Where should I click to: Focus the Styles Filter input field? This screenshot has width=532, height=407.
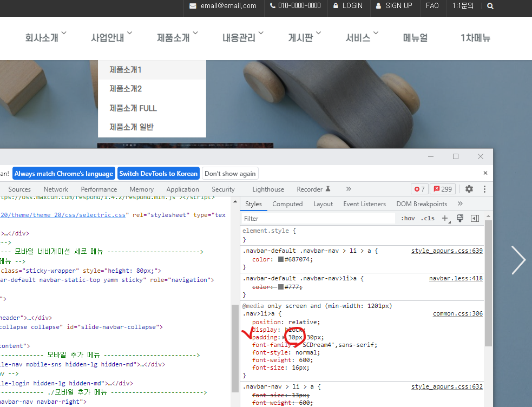click(318, 219)
